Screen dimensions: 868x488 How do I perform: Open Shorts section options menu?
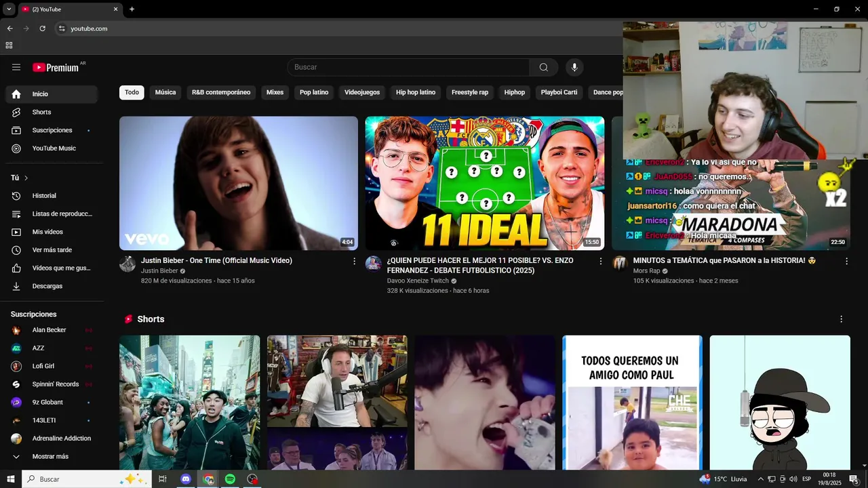(x=842, y=319)
